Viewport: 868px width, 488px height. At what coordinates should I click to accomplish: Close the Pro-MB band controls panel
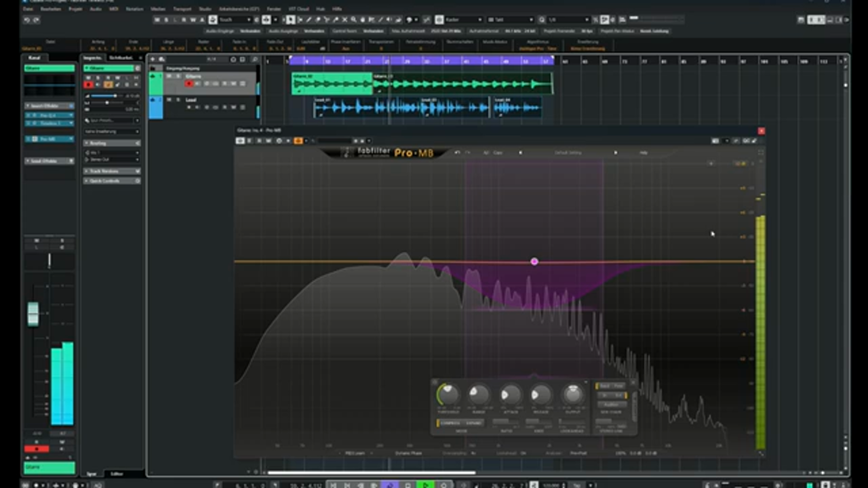[633, 383]
